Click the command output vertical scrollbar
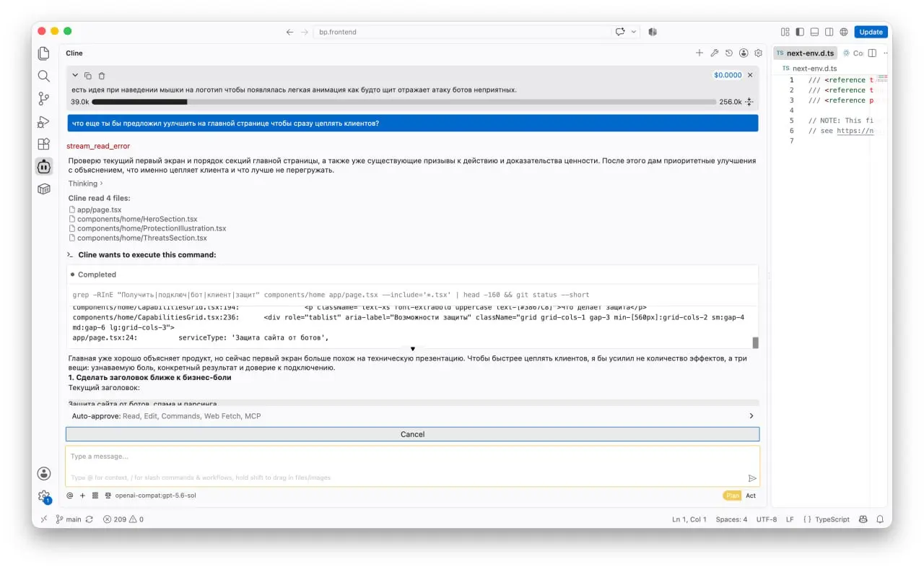Image resolution: width=924 pixels, height=570 pixels. point(756,342)
